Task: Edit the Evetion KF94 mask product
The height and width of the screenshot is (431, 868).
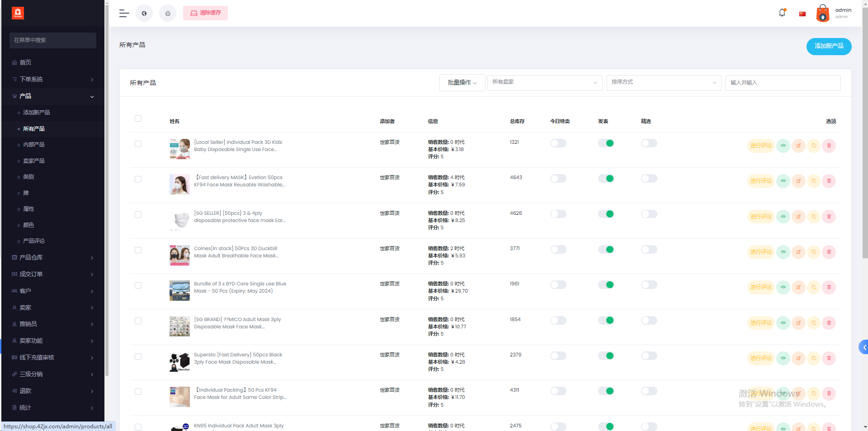Action: [x=798, y=181]
